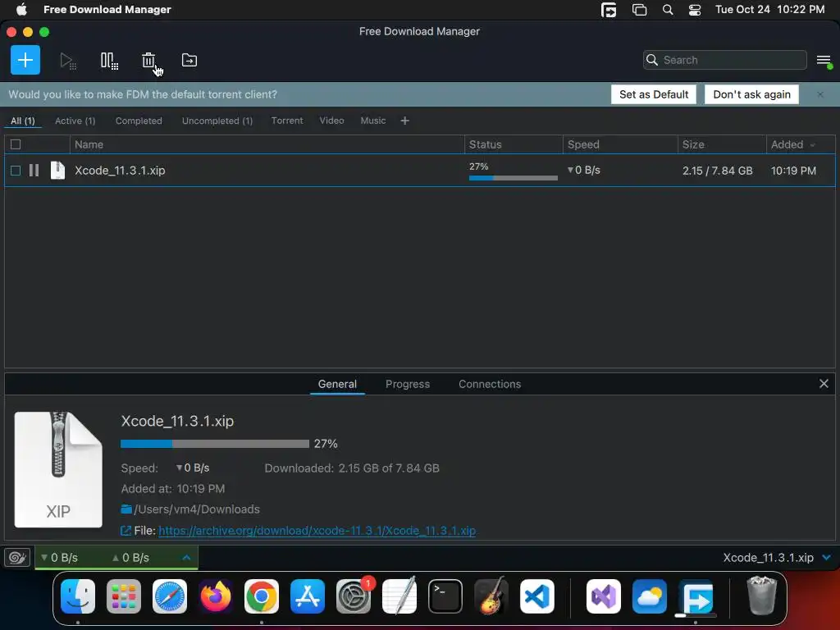Toggle snail mode speed limit icon

[17, 558]
